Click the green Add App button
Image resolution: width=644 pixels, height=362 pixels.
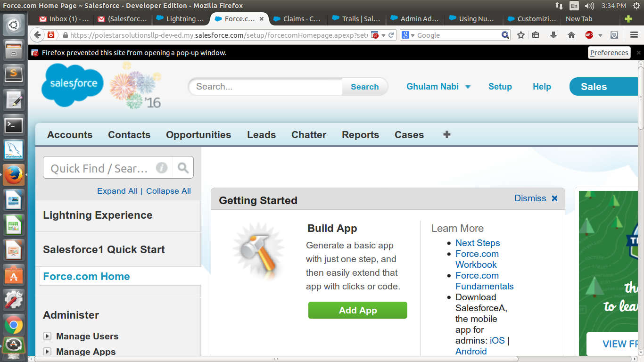point(358,310)
